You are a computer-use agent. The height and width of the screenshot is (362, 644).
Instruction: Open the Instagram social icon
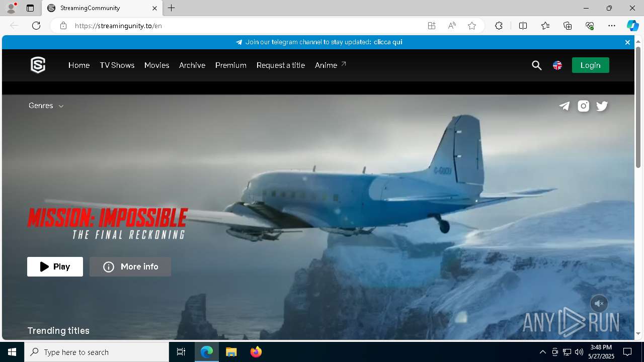click(x=583, y=106)
